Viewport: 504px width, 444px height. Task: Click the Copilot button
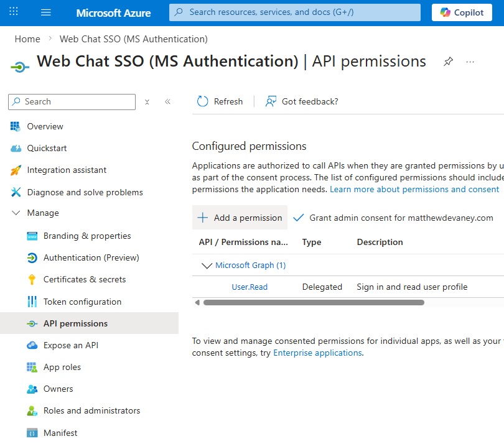coord(462,12)
